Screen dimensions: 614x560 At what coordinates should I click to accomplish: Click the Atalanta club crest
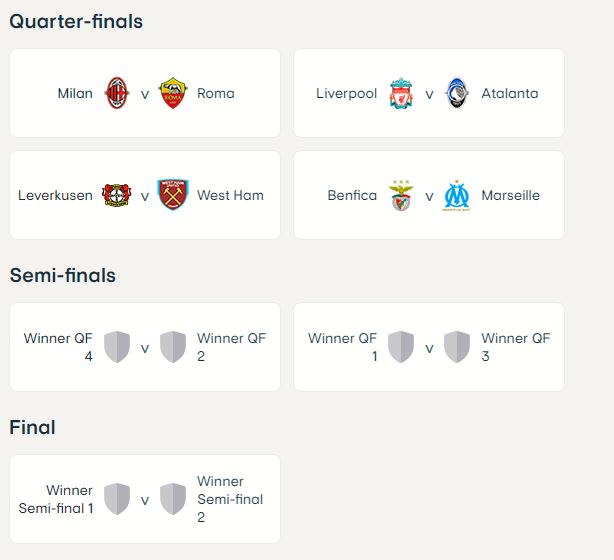click(x=457, y=93)
